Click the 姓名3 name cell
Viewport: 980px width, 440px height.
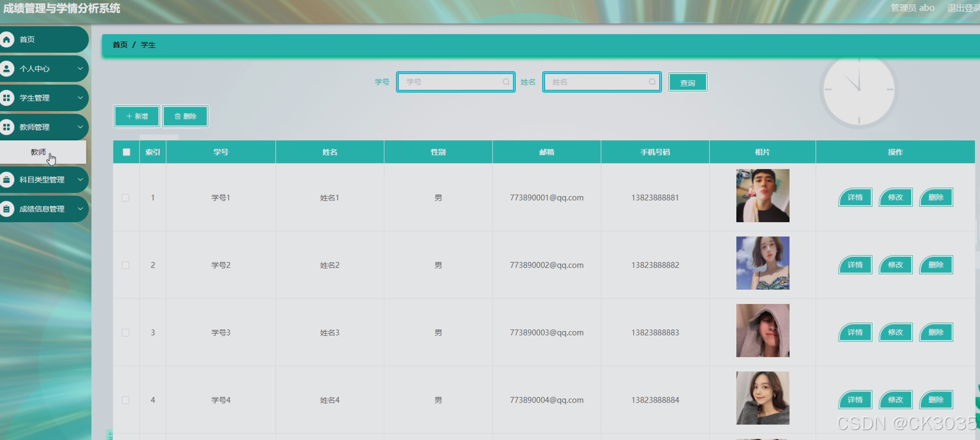330,333
